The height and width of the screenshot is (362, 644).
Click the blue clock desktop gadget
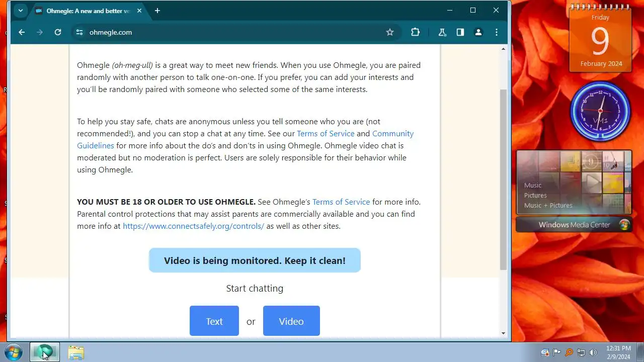[x=600, y=111]
